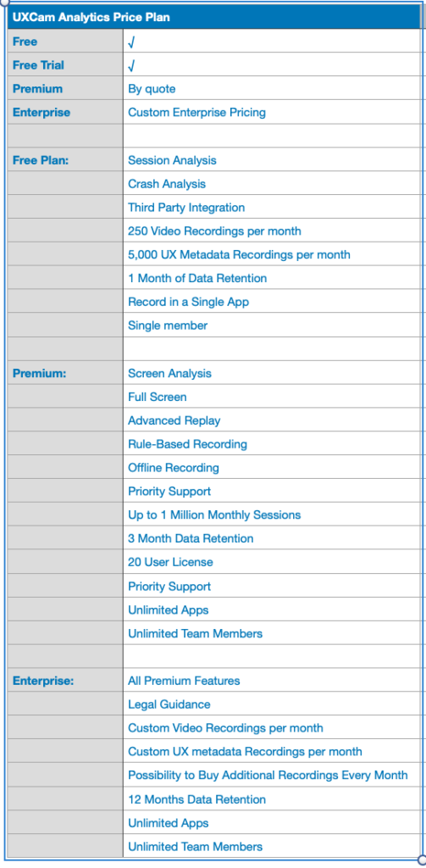Image resolution: width=426 pixels, height=868 pixels.
Task: Select the UXCam Analytics Price Plan header
Action: pos(213,17)
